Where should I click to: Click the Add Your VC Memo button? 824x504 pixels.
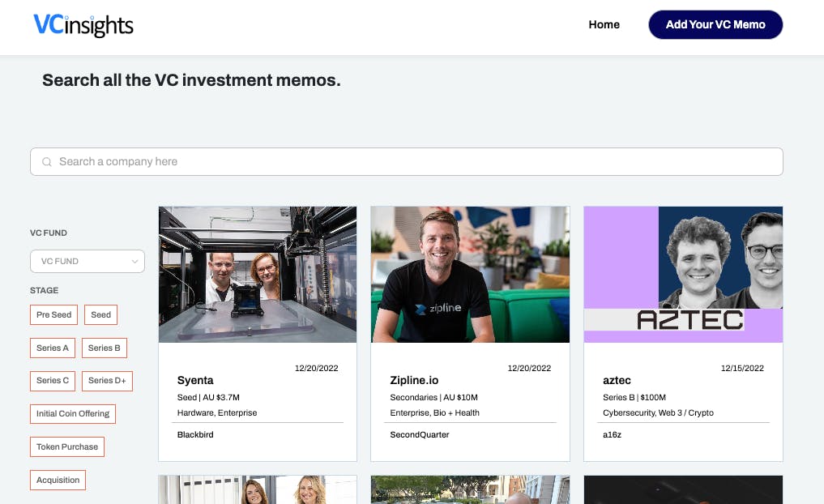(715, 24)
